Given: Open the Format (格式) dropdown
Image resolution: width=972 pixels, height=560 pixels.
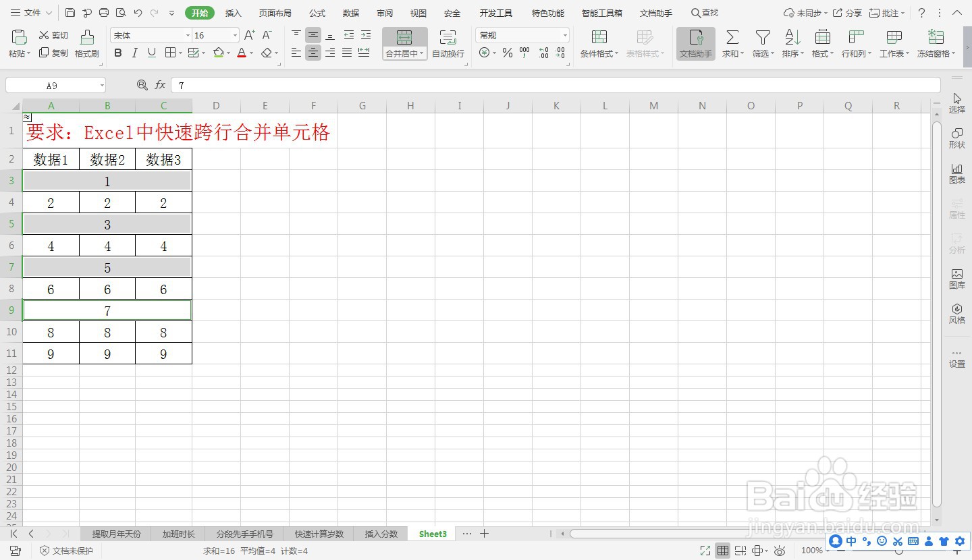Looking at the screenshot, I should [x=823, y=44].
